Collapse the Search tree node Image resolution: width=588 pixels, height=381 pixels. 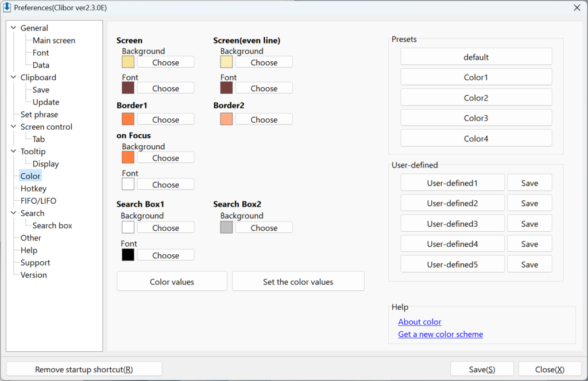pyautogui.click(x=14, y=213)
